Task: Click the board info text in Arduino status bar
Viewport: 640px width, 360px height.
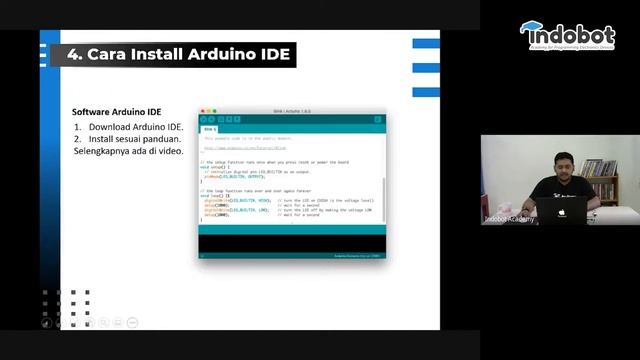Action: pos(358,256)
